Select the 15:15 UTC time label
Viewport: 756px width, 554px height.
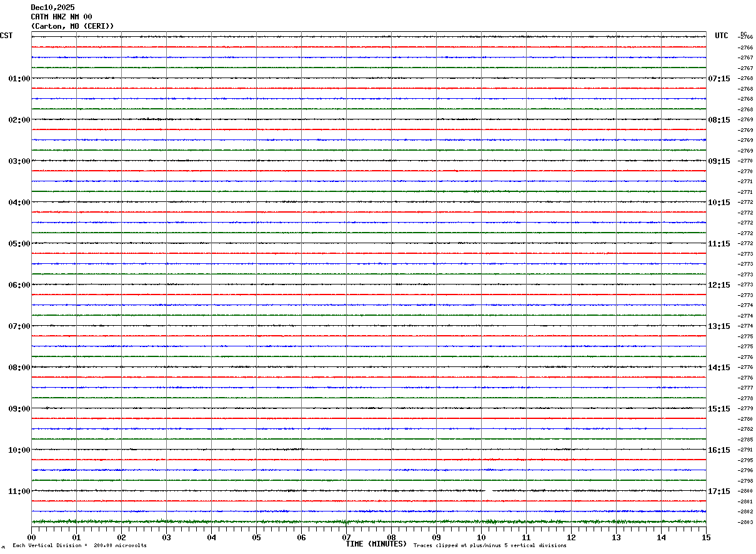(x=719, y=409)
